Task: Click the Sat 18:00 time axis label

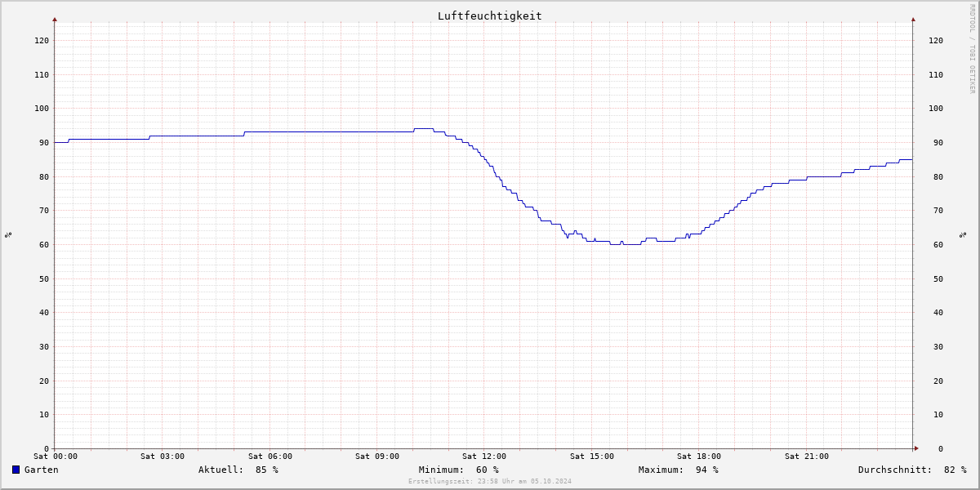Action: (x=699, y=457)
